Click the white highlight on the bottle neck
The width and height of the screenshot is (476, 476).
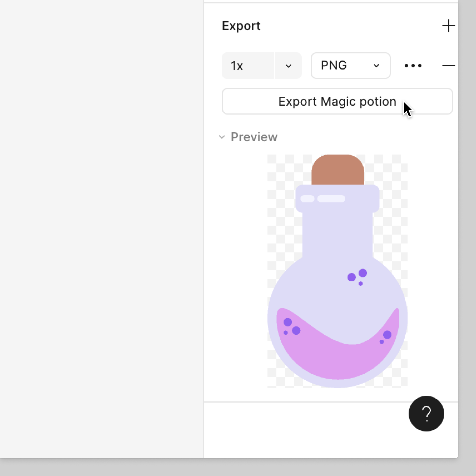pyautogui.click(x=331, y=199)
